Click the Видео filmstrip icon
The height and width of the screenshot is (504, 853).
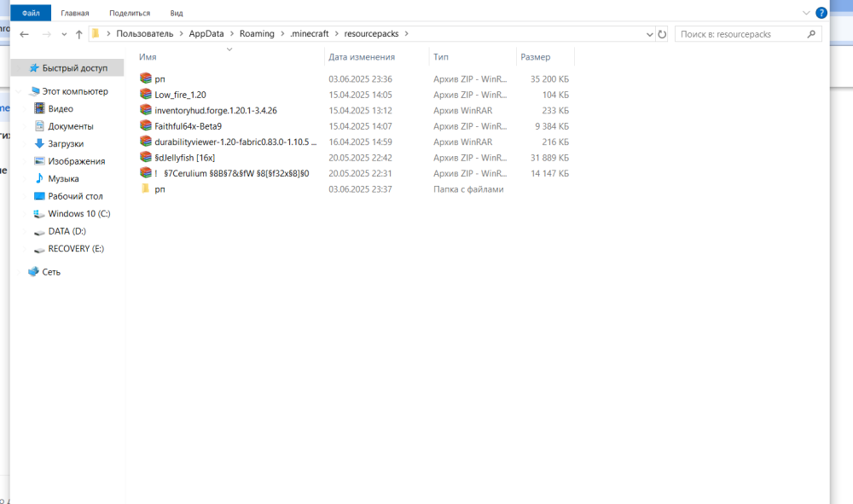point(39,109)
